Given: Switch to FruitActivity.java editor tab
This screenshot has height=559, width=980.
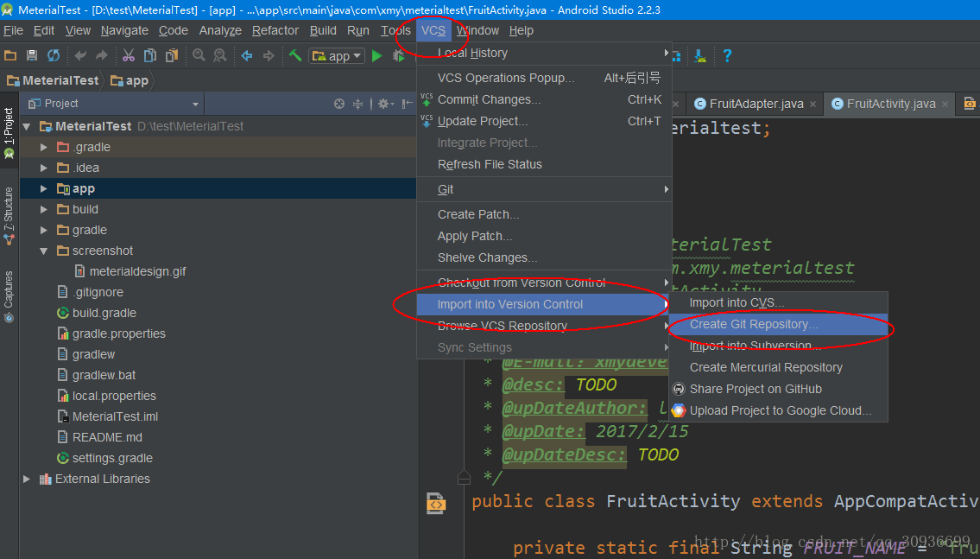Looking at the screenshot, I should pos(891,104).
